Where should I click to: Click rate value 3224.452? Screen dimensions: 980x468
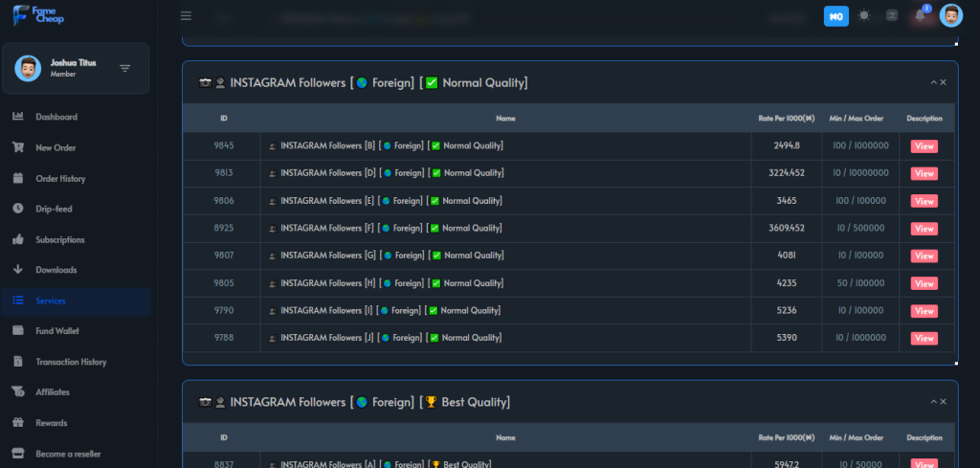(787, 173)
